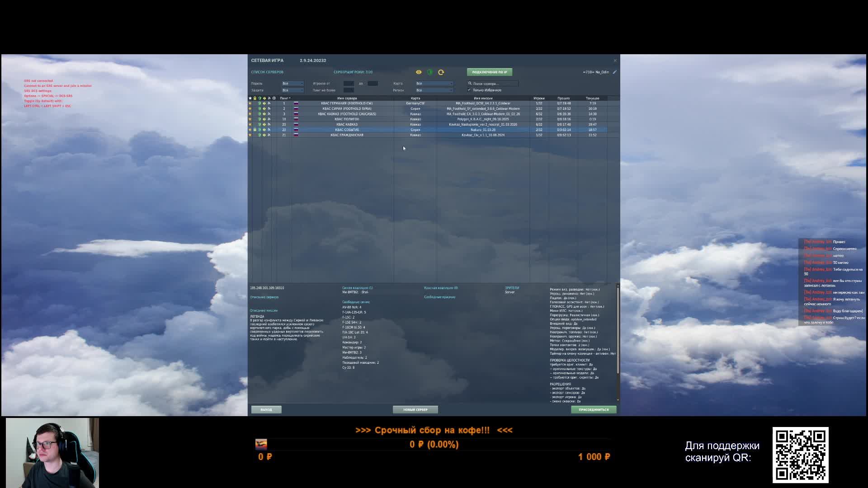Sort by Игроки column header
Image resolution: width=868 pixels, height=488 pixels.
(x=539, y=98)
